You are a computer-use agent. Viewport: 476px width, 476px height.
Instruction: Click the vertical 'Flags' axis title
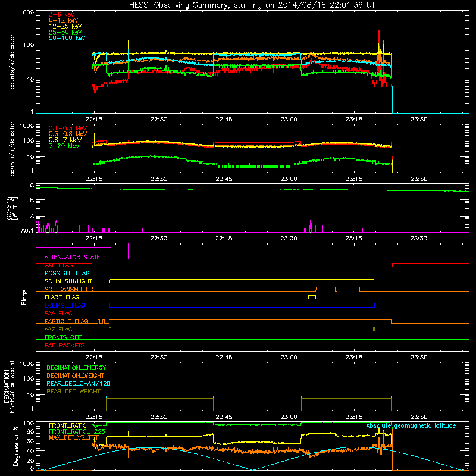click(x=24, y=297)
